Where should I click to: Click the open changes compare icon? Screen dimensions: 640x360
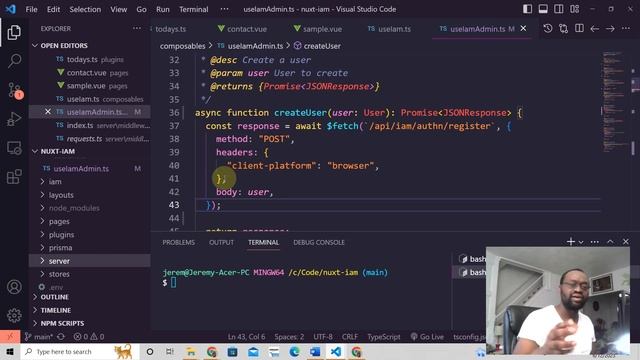(x=564, y=29)
